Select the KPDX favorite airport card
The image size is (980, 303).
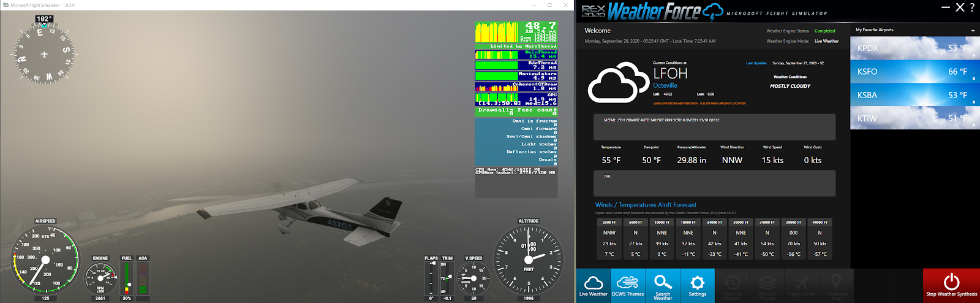click(x=914, y=48)
